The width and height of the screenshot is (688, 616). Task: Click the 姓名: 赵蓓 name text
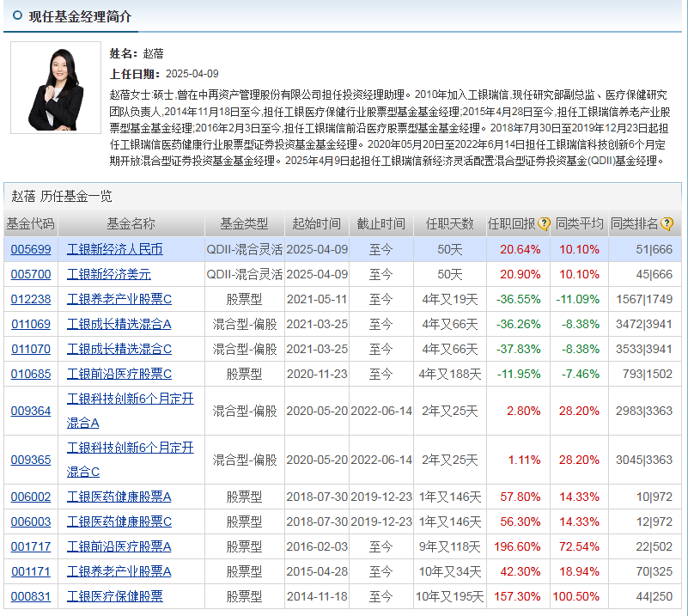click(x=137, y=53)
